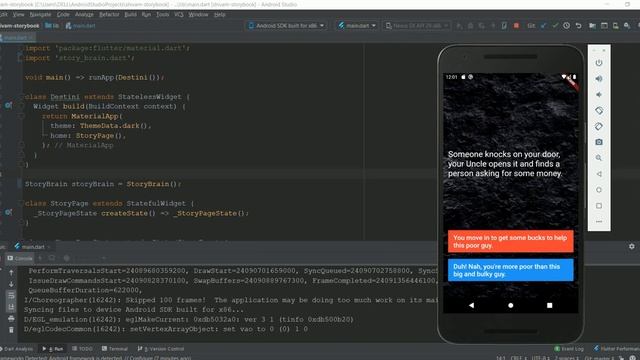Rotate emulator right with second rotate icon

tap(599, 127)
